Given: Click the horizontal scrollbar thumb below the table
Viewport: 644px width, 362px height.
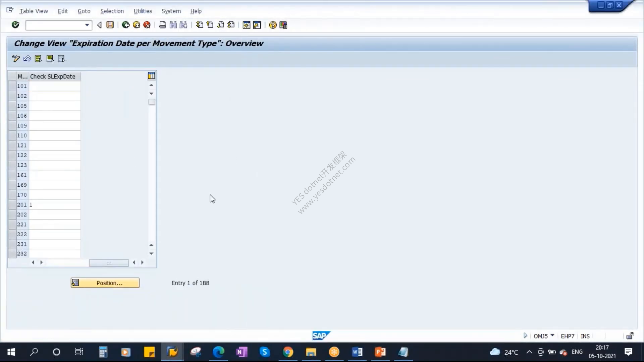Looking at the screenshot, I should (x=109, y=263).
